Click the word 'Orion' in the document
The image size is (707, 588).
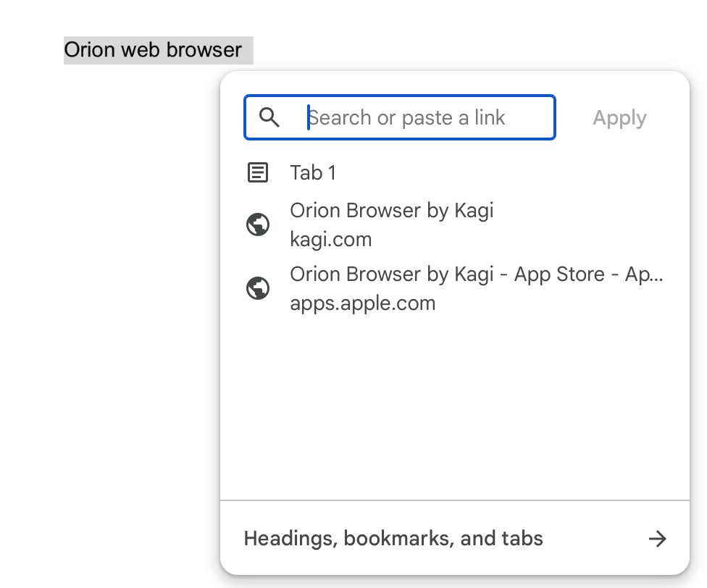pos(90,50)
